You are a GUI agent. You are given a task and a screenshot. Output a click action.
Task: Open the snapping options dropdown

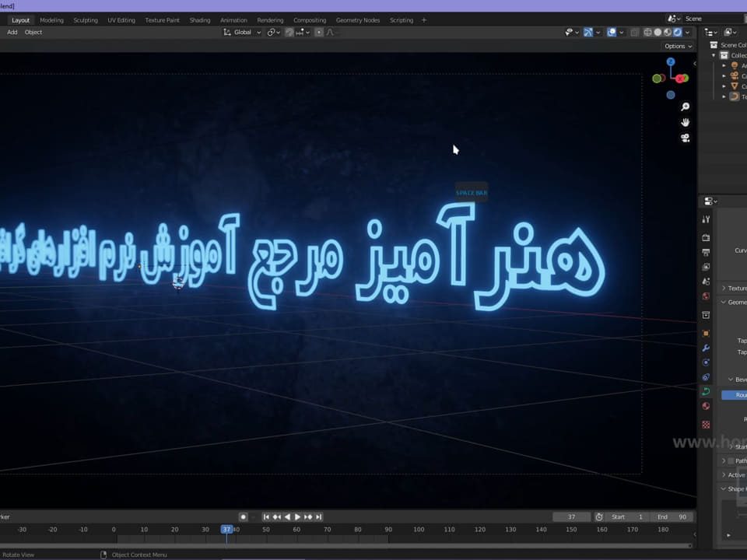[303, 32]
